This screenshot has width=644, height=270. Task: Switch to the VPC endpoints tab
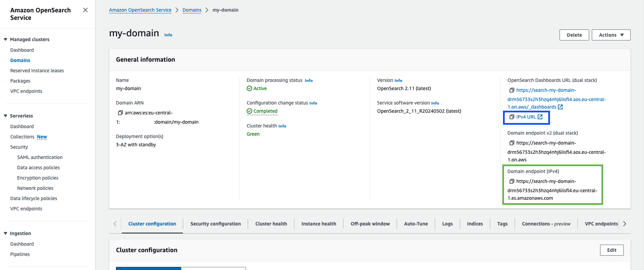(x=601, y=224)
